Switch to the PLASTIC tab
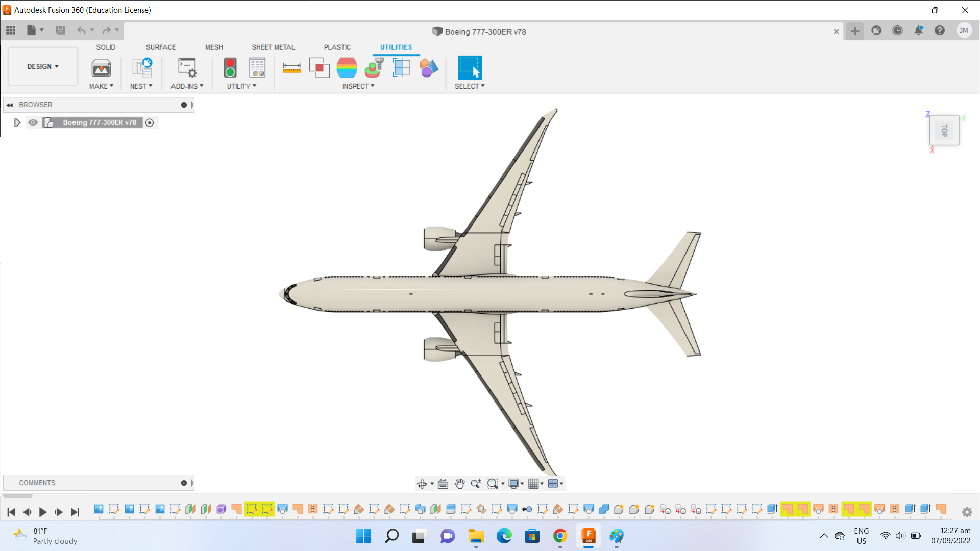Image resolution: width=980 pixels, height=551 pixels. point(337,47)
